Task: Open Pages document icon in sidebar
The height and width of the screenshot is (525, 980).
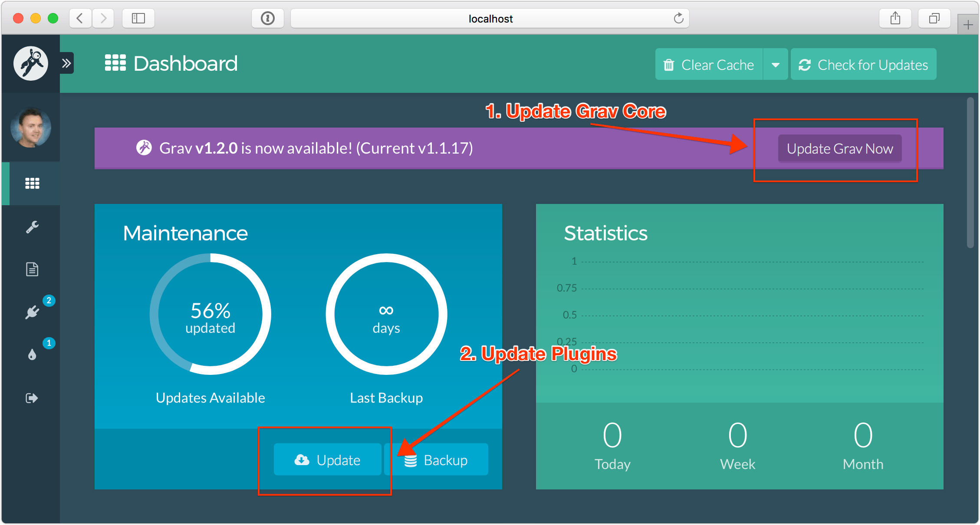Action: 32,269
